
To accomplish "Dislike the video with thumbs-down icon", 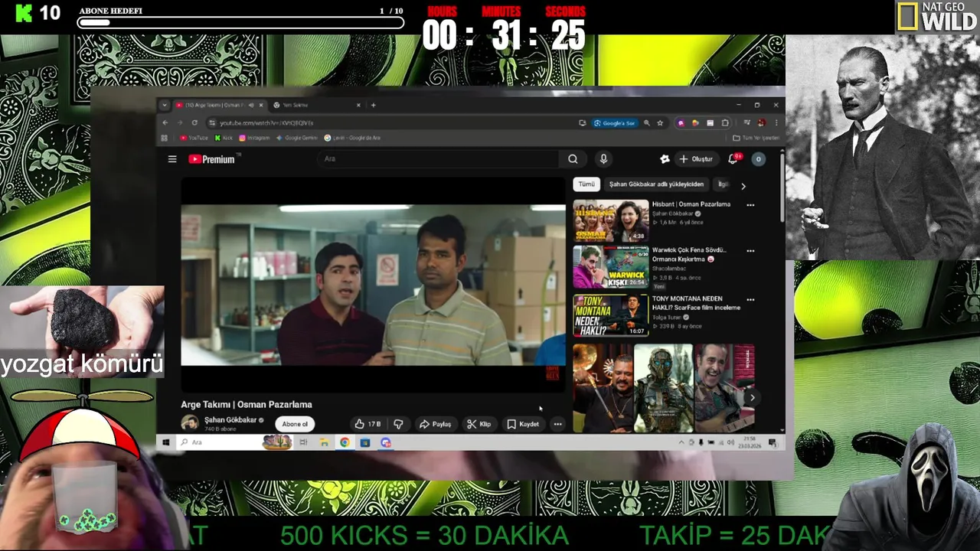I will 398,424.
